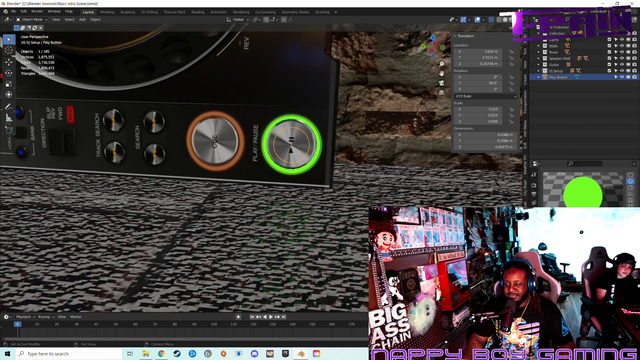640x360 pixels.
Task: Select the Cursor tool in left toolbar
Action: tap(9, 50)
